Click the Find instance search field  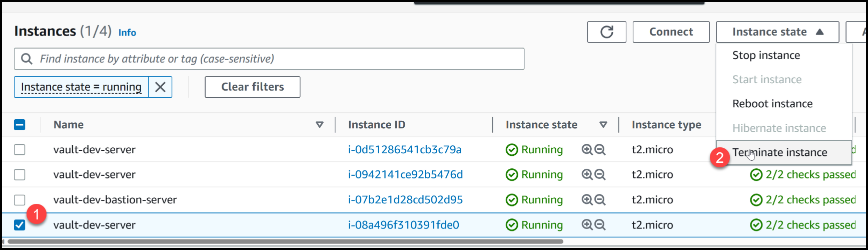point(275,59)
